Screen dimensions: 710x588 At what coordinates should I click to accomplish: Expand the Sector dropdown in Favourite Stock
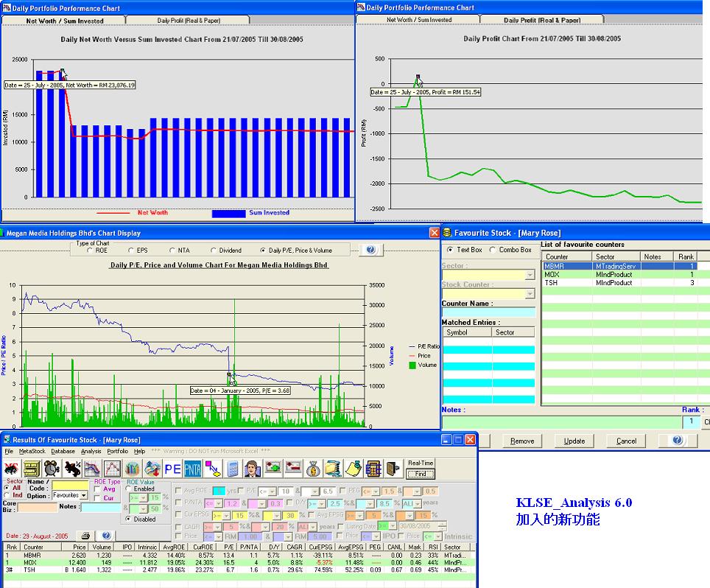pyautogui.click(x=530, y=275)
